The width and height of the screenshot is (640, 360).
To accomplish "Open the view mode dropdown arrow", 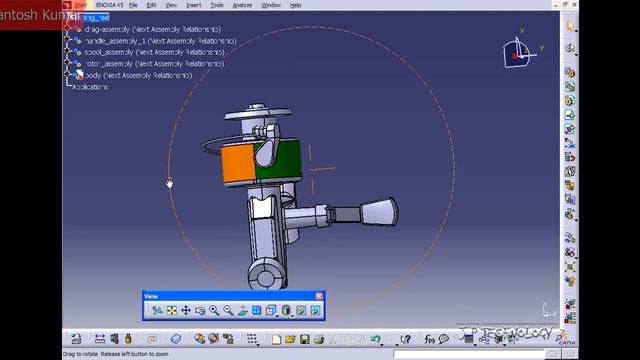I will 293,316.
